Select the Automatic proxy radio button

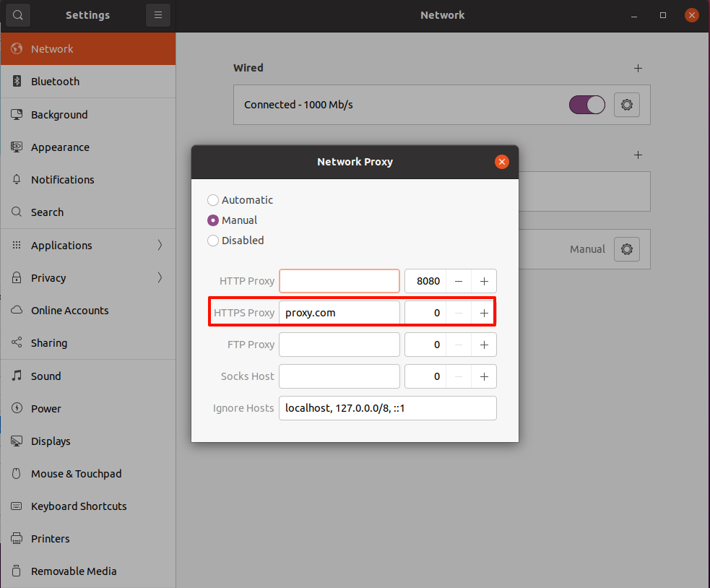(x=213, y=200)
